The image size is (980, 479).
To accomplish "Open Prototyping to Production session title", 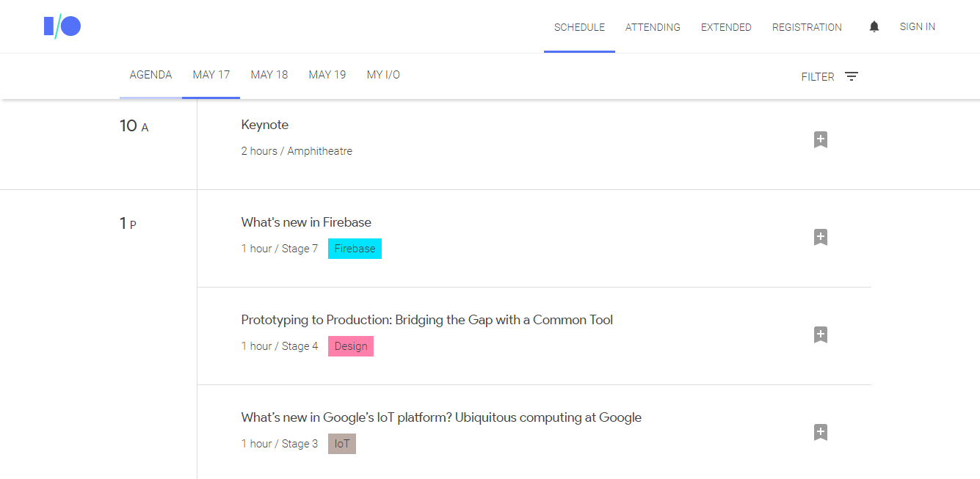I will click(x=427, y=320).
